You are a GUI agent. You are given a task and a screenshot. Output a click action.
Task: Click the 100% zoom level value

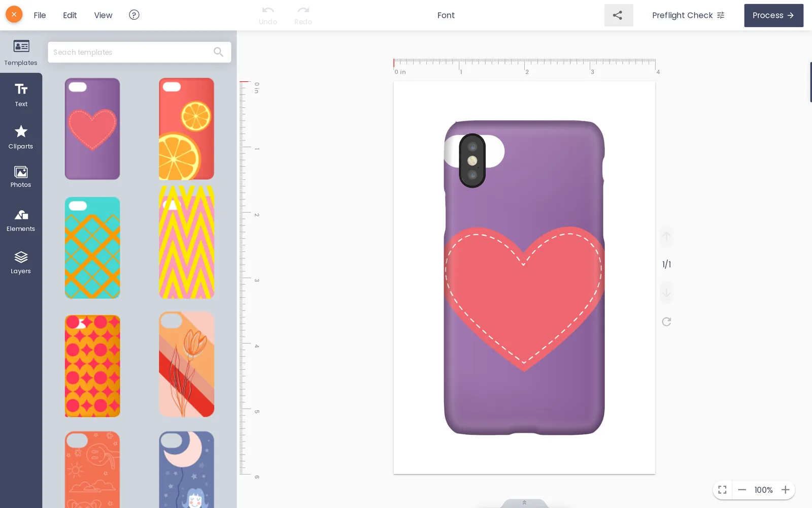[x=763, y=490]
